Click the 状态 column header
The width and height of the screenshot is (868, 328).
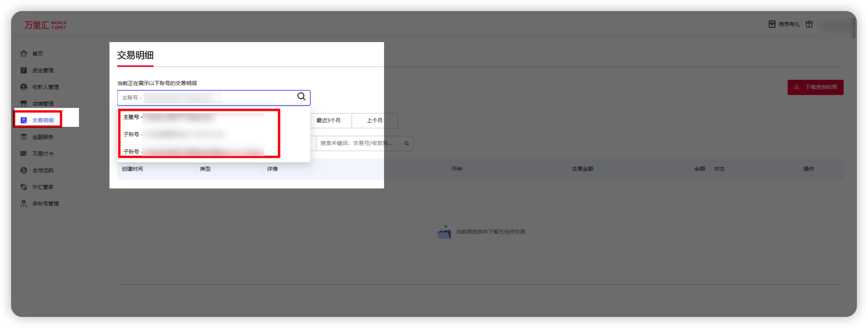(719, 169)
